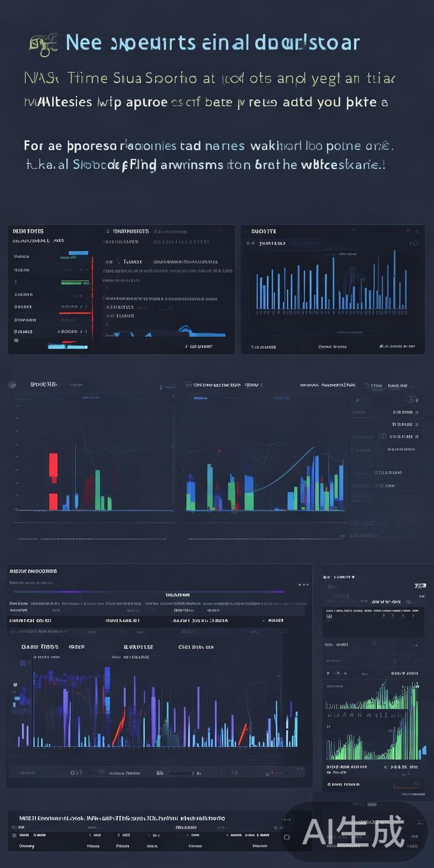Click the footer link at bottom-right of top-left panel
This screenshot has width=434, height=868.
pos(200,347)
